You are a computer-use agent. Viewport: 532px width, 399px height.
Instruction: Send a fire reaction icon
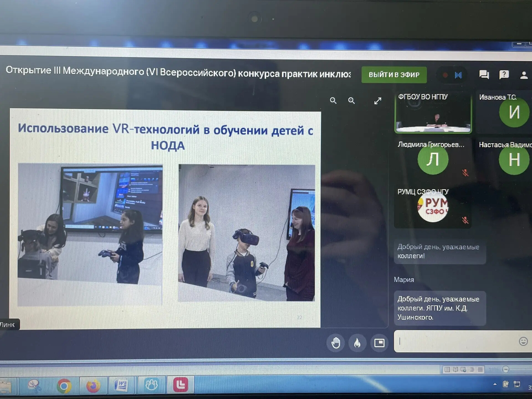357,343
